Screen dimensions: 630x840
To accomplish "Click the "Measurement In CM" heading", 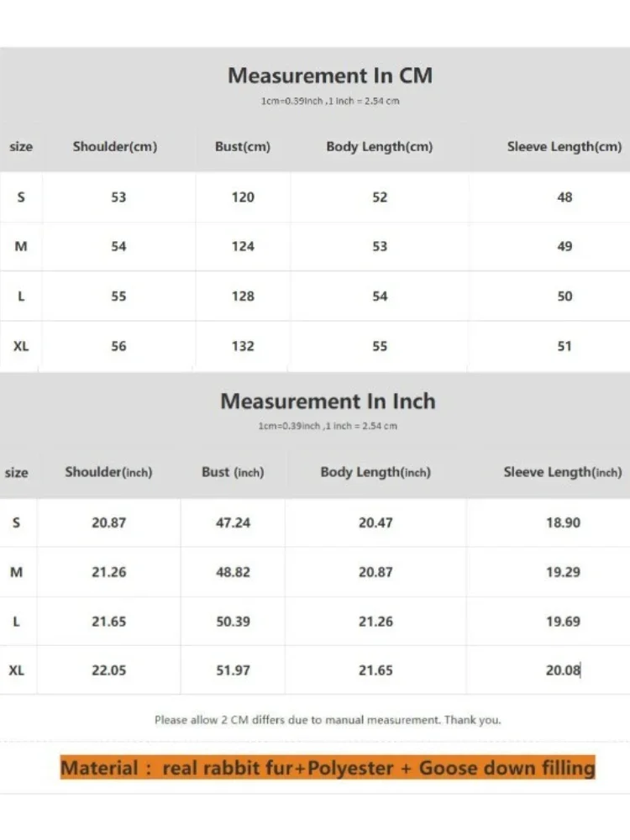I will 329,76.
